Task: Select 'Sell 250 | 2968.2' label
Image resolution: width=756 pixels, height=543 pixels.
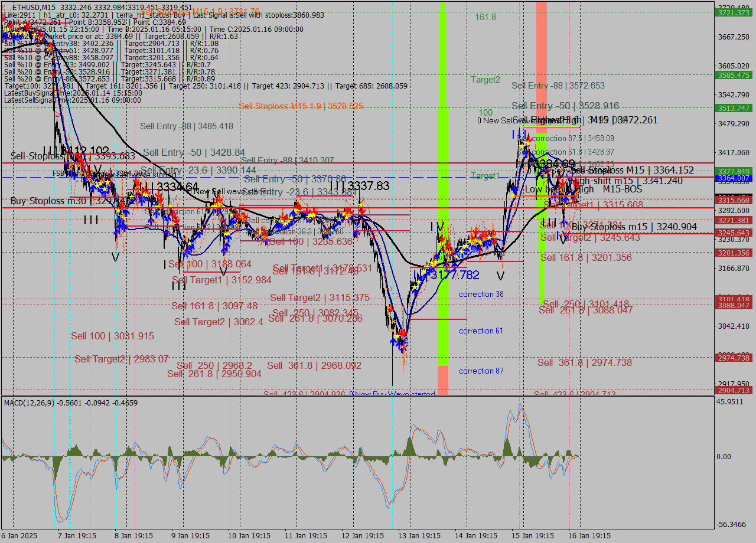Action: click(x=214, y=366)
